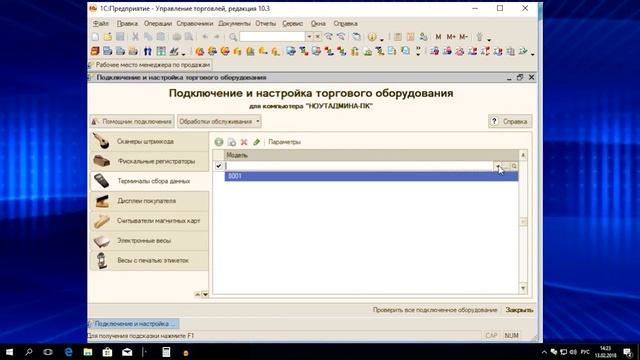Select the Дисплеи покупателя section
Image resolution: width=640 pixels, height=360 pixels.
(149, 201)
